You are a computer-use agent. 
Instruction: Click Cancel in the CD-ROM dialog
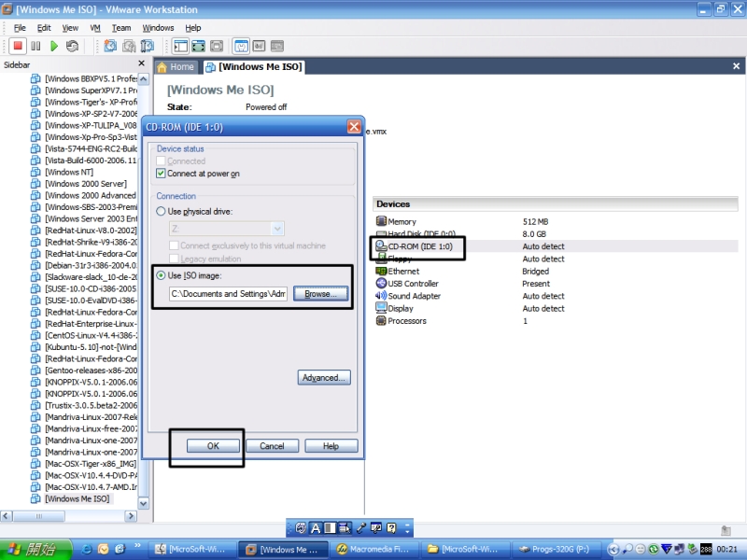pyautogui.click(x=272, y=446)
